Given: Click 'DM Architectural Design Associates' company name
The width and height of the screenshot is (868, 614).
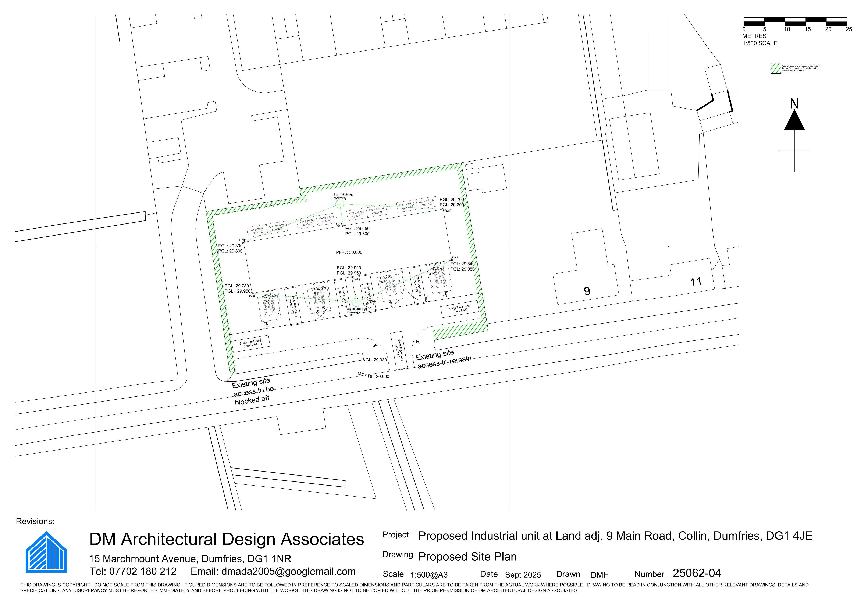Looking at the screenshot, I should click(x=227, y=539).
